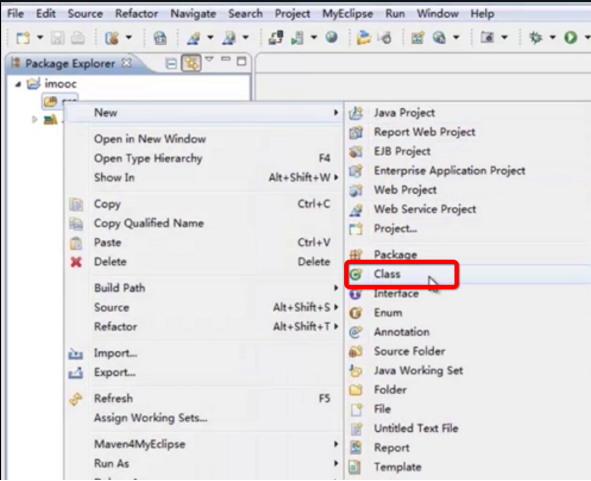Screen dimensions: 591x481
Task: Close the Package Explorer tab
Action: [x=127, y=63]
